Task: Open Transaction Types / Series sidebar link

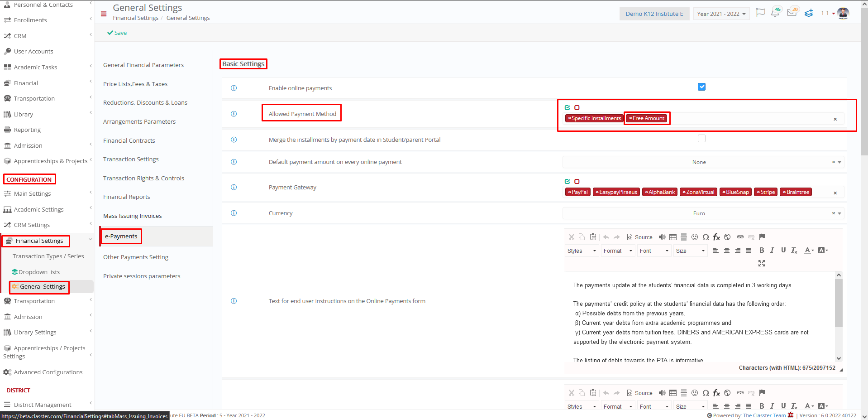Action: [x=48, y=256]
